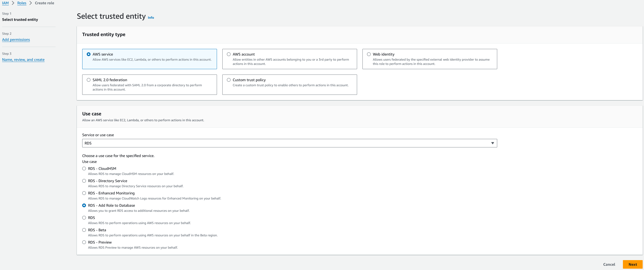644x270 pixels.
Task: Select the AWS service trusted entity
Action: [89, 54]
